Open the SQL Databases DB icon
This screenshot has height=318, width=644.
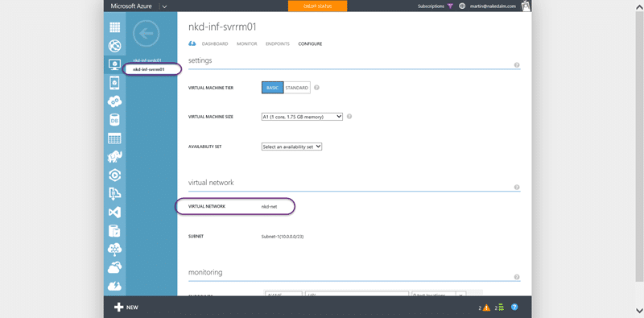point(114,120)
